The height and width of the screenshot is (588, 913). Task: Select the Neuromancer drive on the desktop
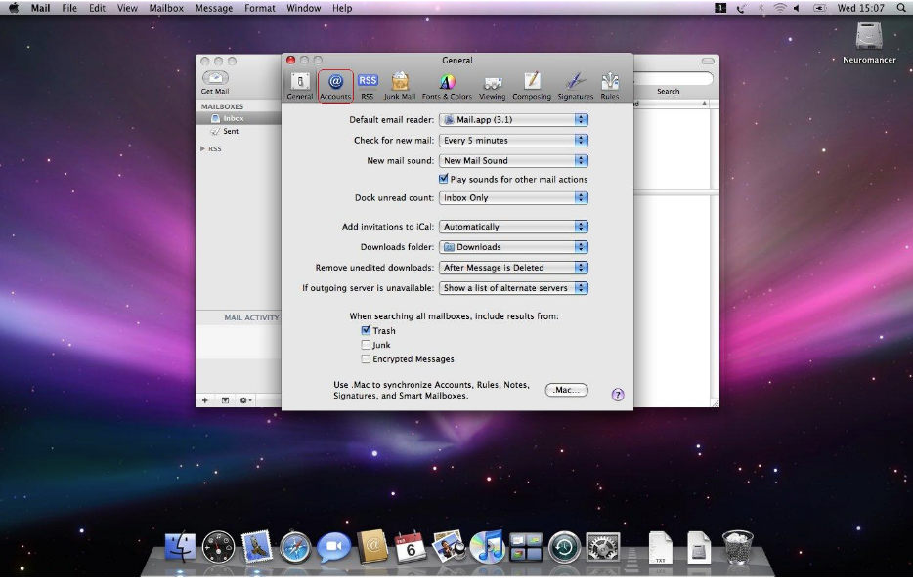[x=869, y=42]
